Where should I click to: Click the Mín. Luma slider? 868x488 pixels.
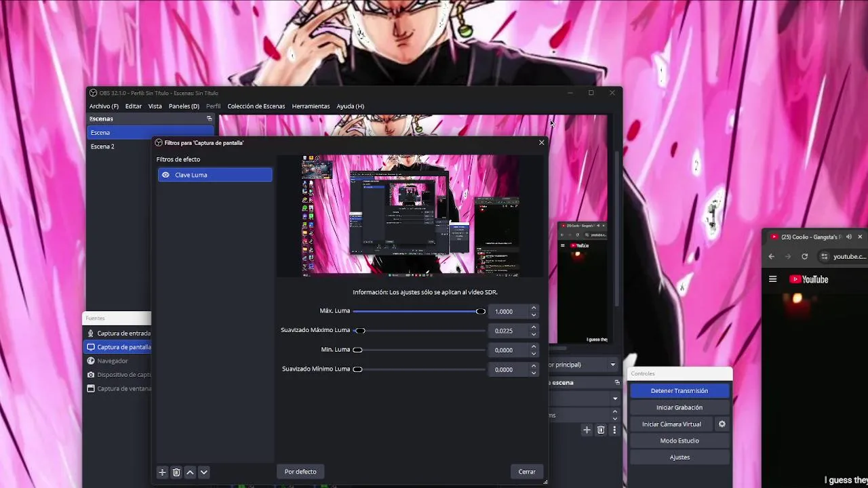[x=419, y=350]
